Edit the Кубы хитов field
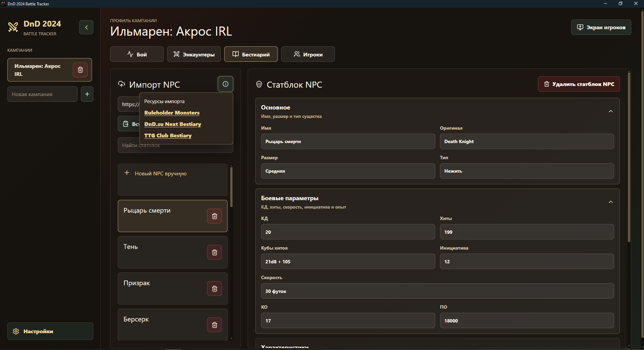 [x=348, y=261]
